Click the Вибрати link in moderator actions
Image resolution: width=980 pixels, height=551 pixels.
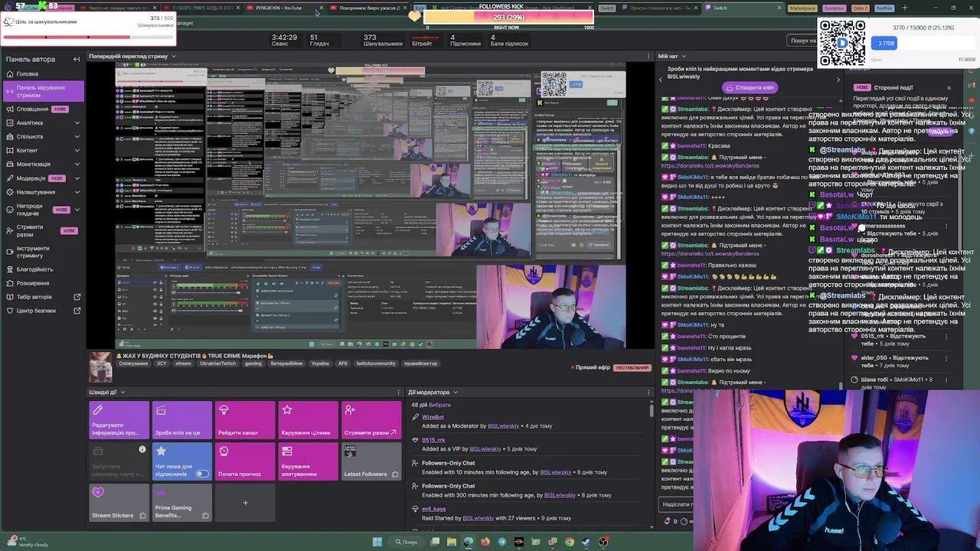tap(439, 405)
